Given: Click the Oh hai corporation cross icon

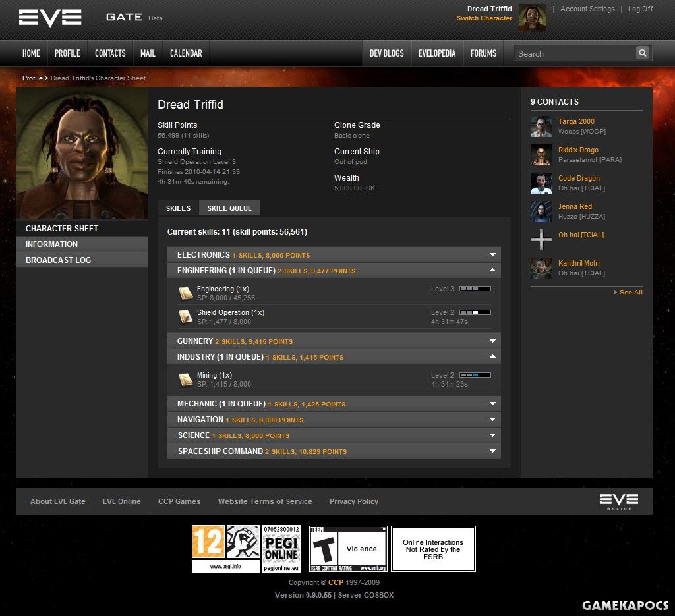Looking at the screenshot, I should [541, 240].
